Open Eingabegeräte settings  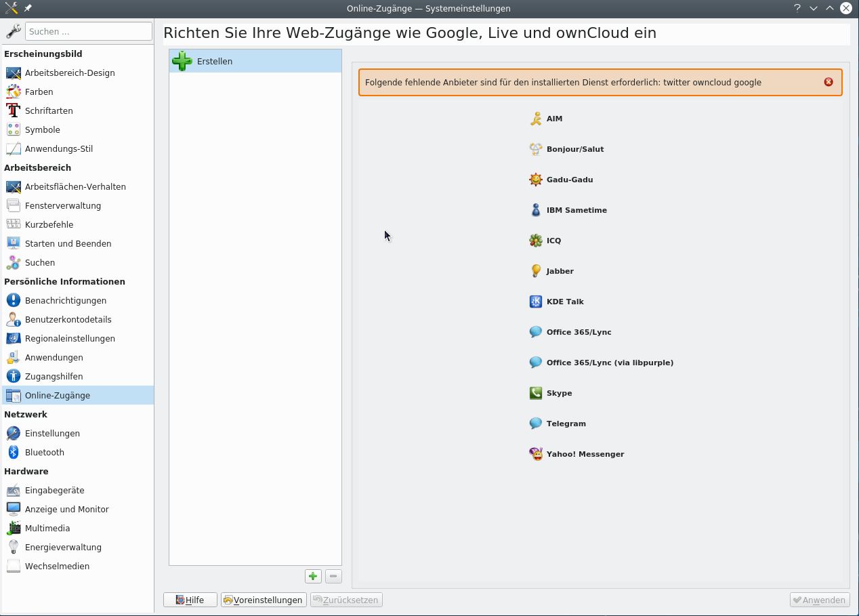coord(78,490)
